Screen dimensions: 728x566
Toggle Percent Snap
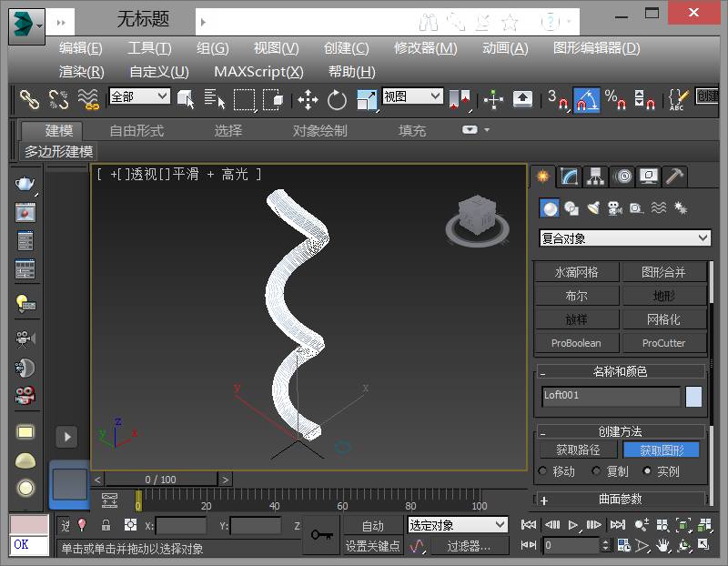point(616,99)
